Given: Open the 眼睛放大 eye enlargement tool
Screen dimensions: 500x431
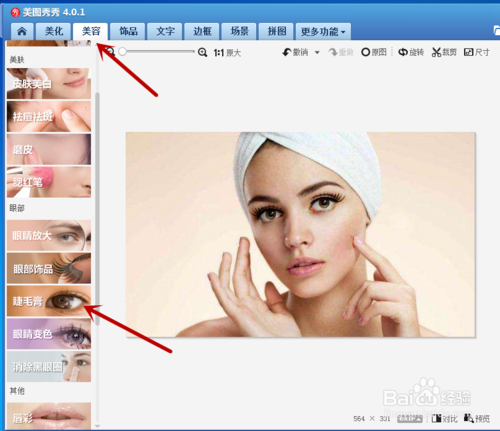Looking at the screenshot, I should [x=49, y=236].
